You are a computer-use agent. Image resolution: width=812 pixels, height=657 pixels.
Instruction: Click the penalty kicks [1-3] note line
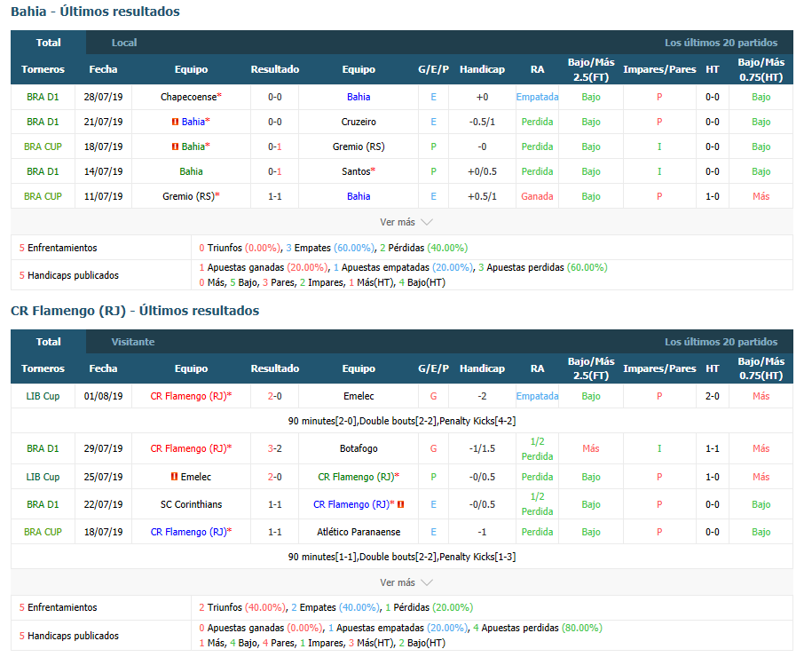point(402,557)
